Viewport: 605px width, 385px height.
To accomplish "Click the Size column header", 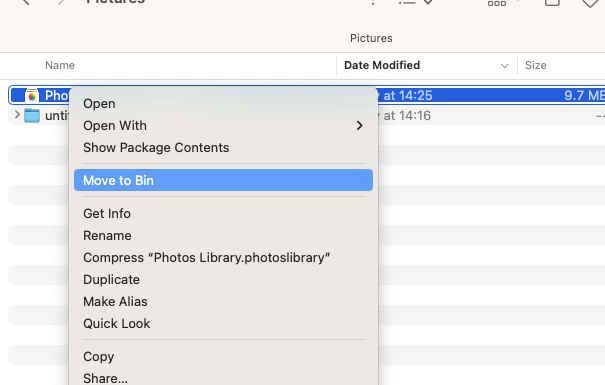I will [536, 65].
